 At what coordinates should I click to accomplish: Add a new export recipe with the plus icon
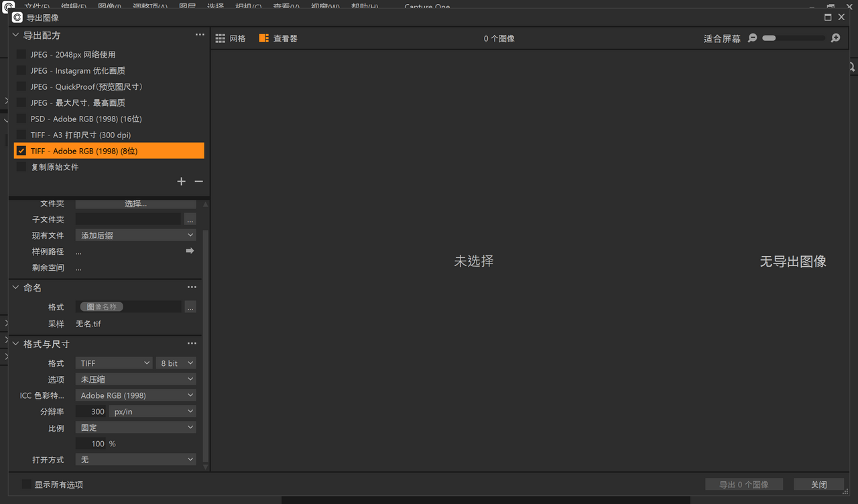[x=181, y=181]
